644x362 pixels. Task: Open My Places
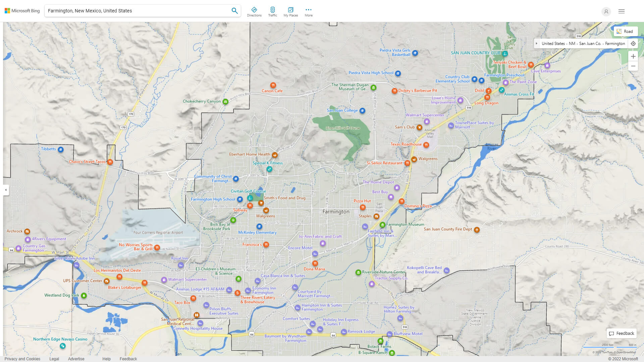coord(291,12)
